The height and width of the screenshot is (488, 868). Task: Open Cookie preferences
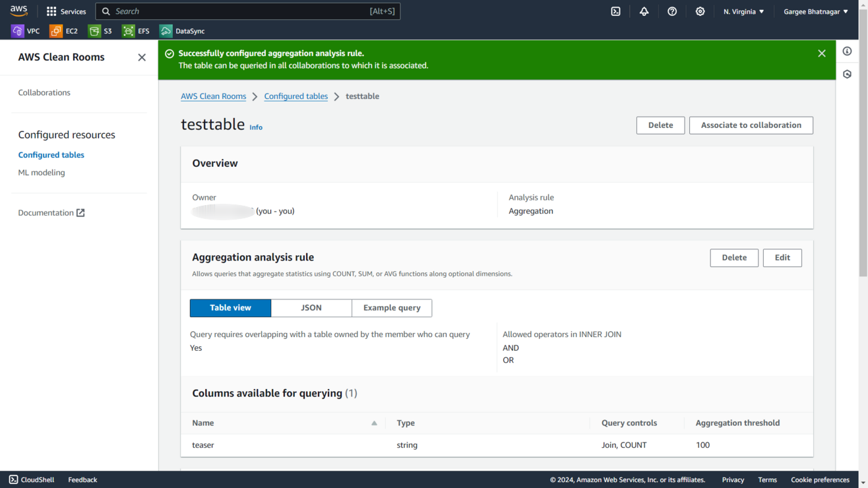pyautogui.click(x=820, y=479)
